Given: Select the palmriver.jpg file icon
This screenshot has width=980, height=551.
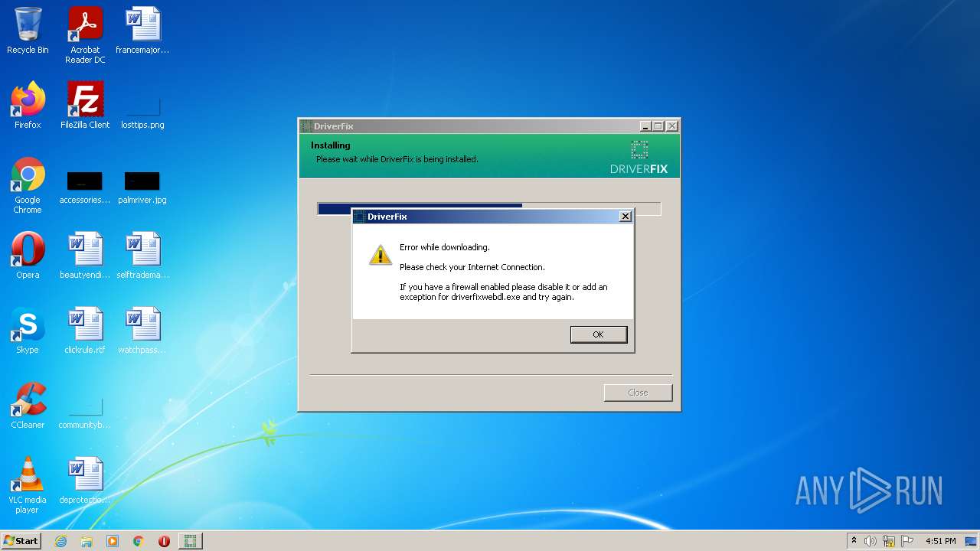Looking at the screenshot, I should [142, 188].
